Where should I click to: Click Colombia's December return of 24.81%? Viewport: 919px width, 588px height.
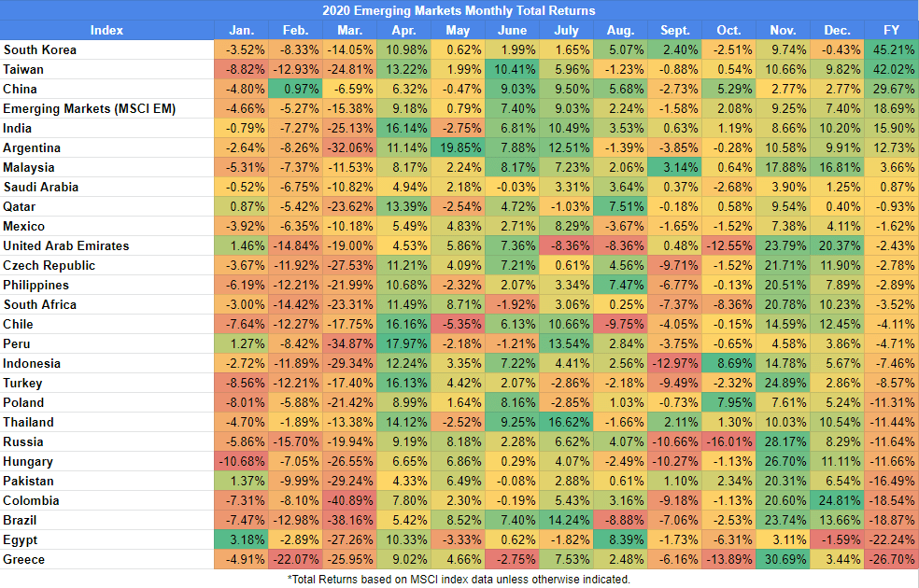[837, 500]
